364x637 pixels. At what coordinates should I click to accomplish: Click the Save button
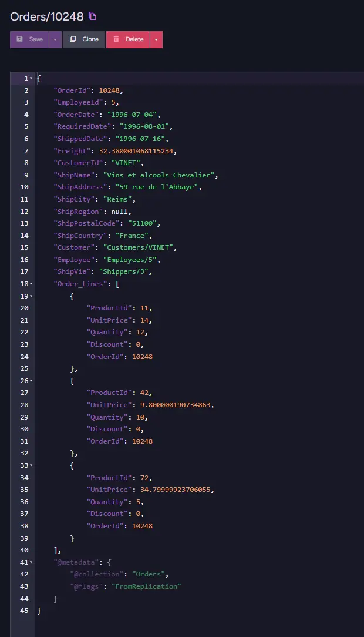click(29, 39)
